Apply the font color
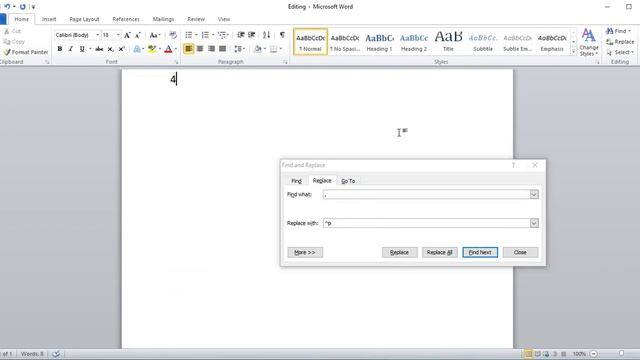 click(x=168, y=49)
